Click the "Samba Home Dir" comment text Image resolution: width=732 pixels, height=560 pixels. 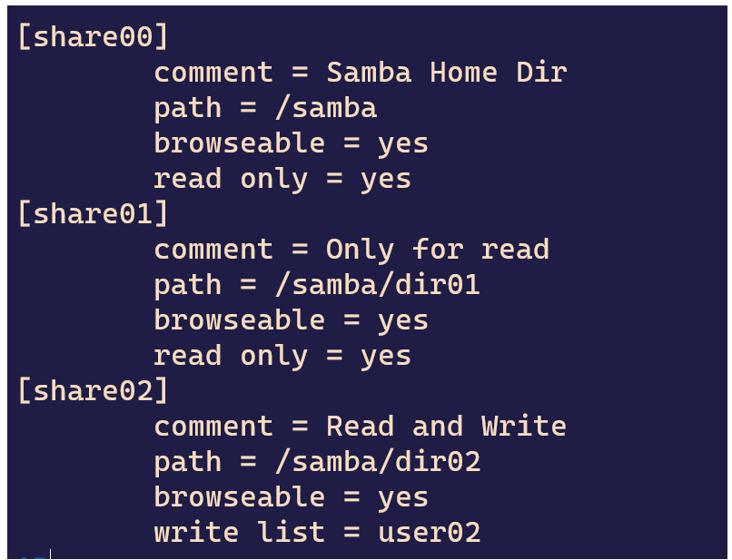446,73
